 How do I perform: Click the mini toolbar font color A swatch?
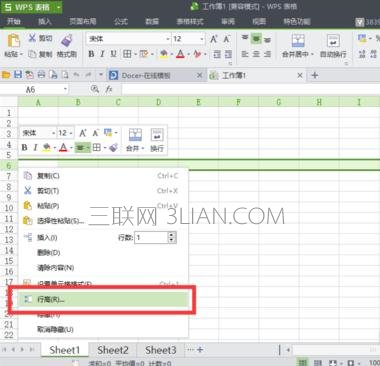63,147
